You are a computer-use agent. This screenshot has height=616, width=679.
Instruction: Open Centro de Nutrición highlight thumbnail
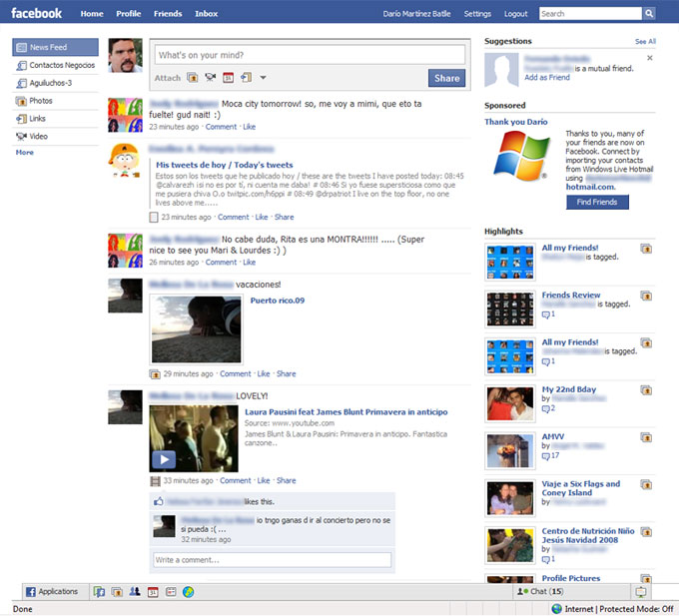coord(510,545)
